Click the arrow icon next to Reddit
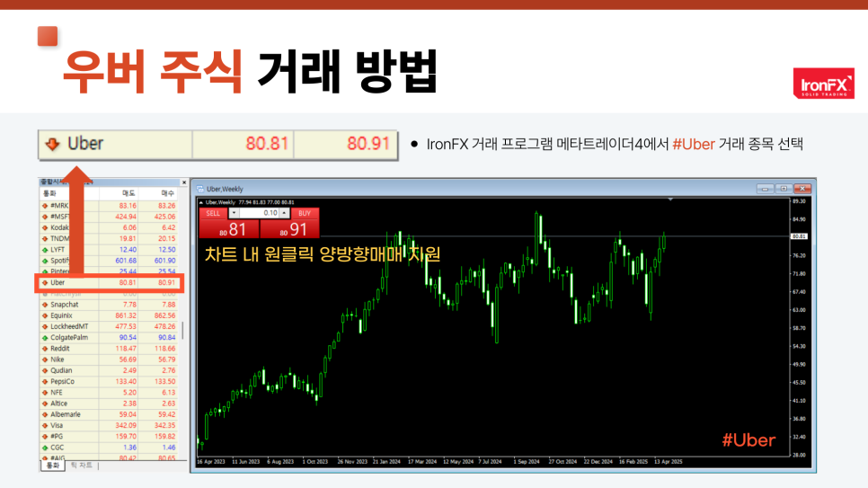This screenshot has width=868, height=488. click(45, 349)
